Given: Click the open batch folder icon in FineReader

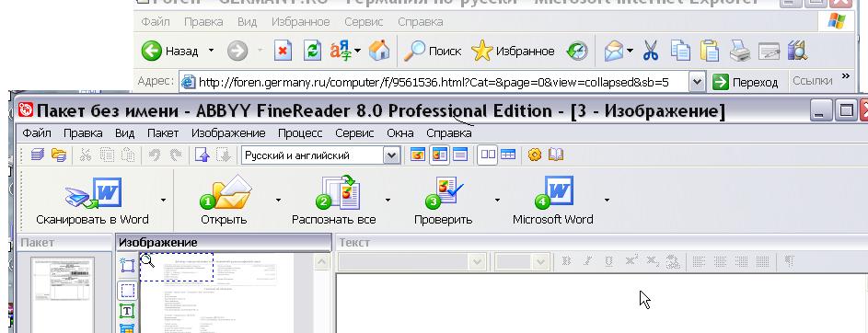Looking at the screenshot, I should (x=59, y=155).
